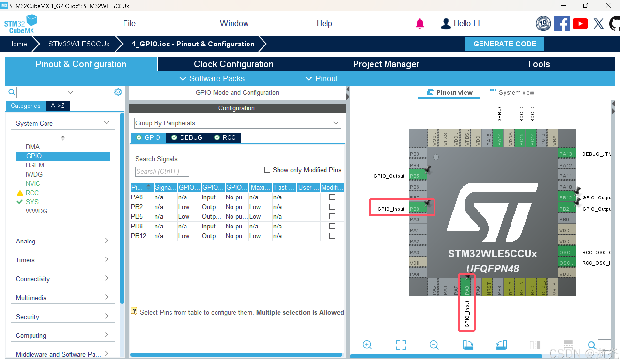Open the Group By Peripherals dropdown
This screenshot has width=620, height=364.
click(x=237, y=123)
